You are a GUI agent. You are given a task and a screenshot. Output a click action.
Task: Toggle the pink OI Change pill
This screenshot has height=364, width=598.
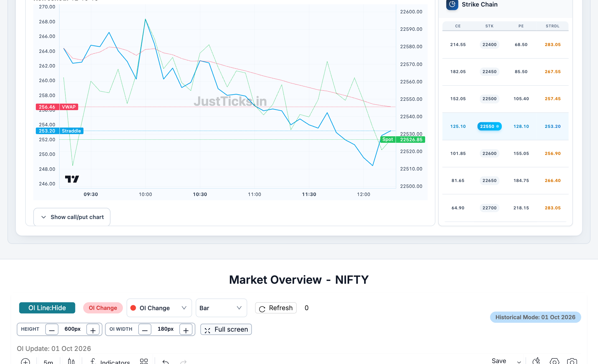[103, 308]
